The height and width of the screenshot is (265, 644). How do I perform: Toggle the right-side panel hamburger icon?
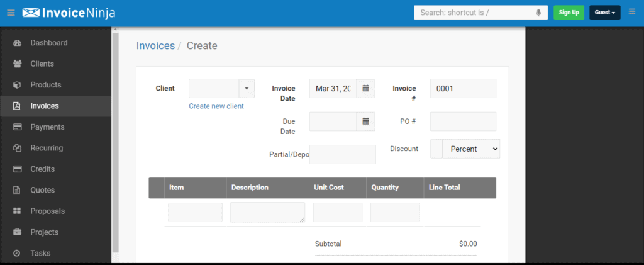[x=632, y=12]
